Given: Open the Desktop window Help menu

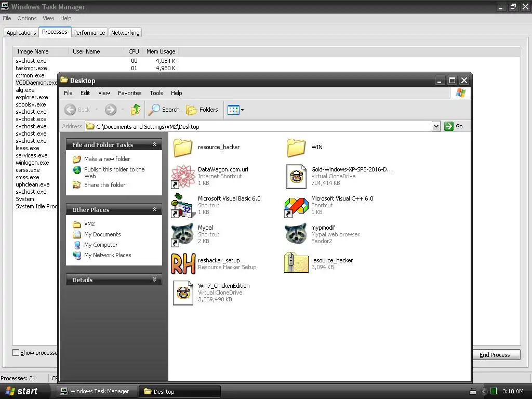Looking at the screenshot, I should tap(176, 93).
